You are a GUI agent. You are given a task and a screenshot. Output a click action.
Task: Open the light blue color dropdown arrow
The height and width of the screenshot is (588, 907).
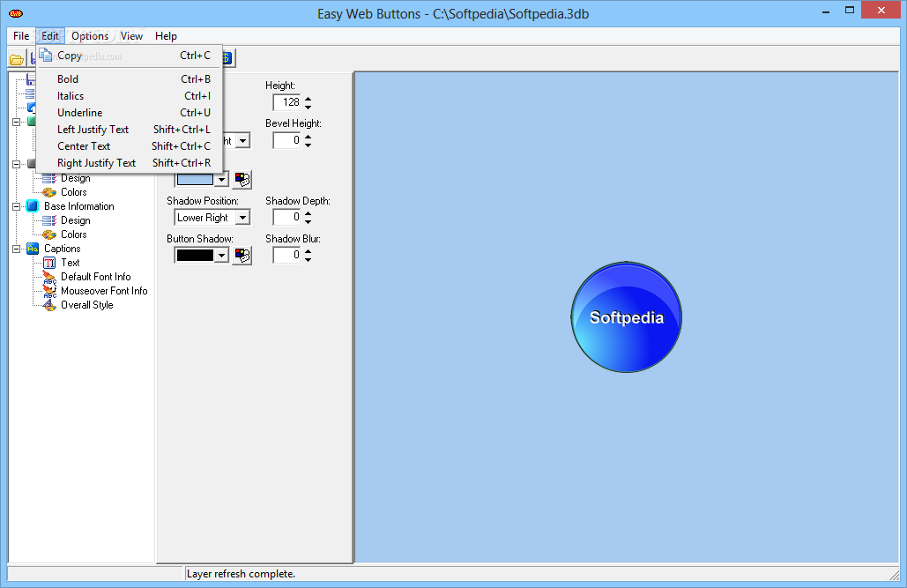tap(221, 180)
